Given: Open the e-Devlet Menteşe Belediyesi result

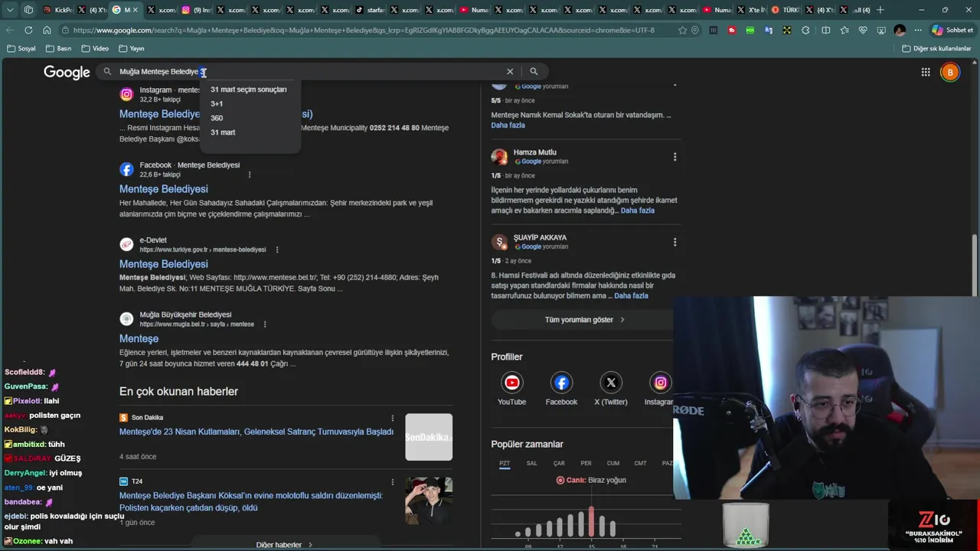Looking at the screenshot, I should pos(163,264).
